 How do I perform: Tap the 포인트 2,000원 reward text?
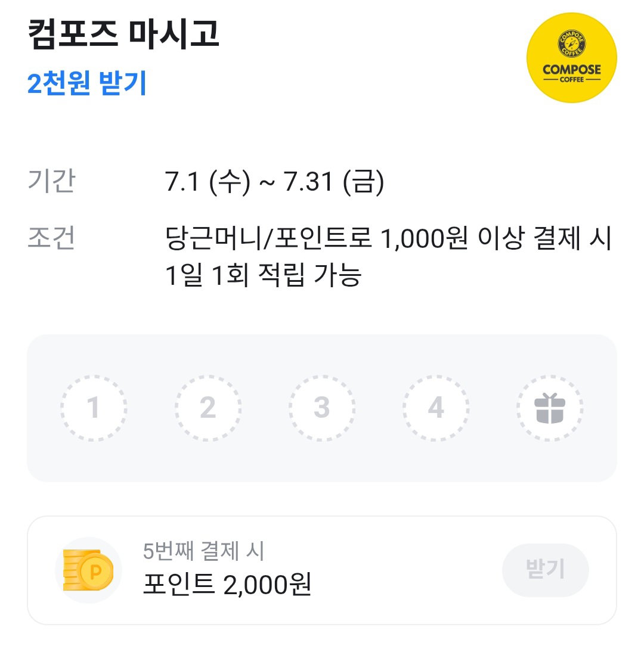[227, 585]
